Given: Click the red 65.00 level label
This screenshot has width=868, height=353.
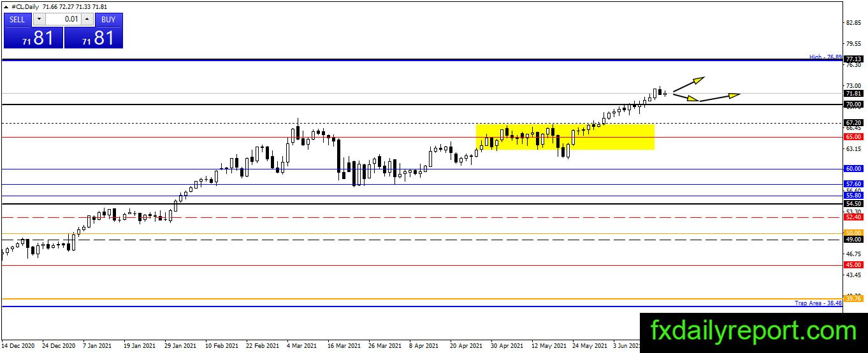Looking at the screenshot, I should 853,136.
